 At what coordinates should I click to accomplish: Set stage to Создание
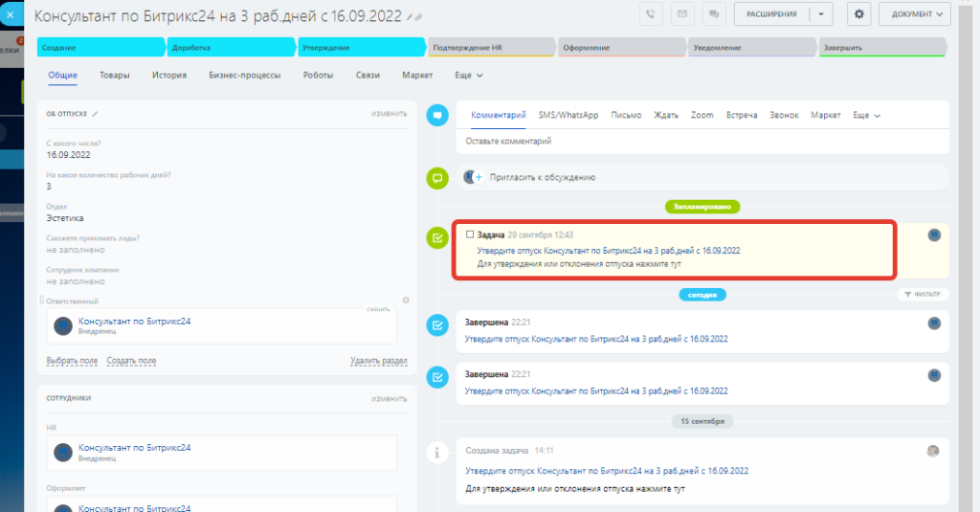pyautogui.click(x=101, y=48)
